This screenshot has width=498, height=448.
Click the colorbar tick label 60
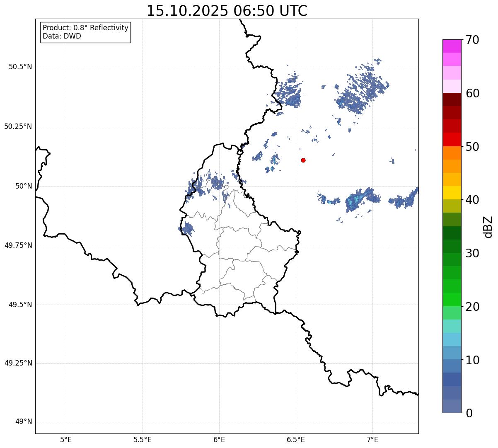point(472,93)
